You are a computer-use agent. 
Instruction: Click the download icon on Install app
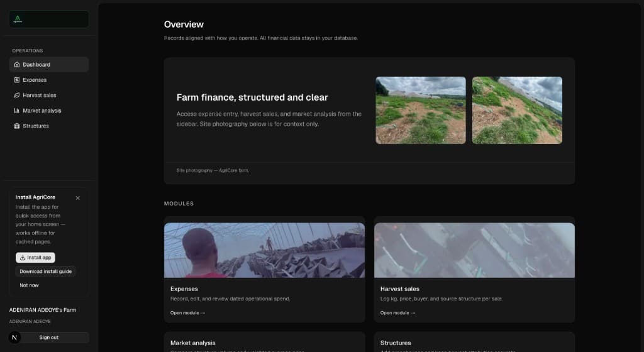(23, 258)
